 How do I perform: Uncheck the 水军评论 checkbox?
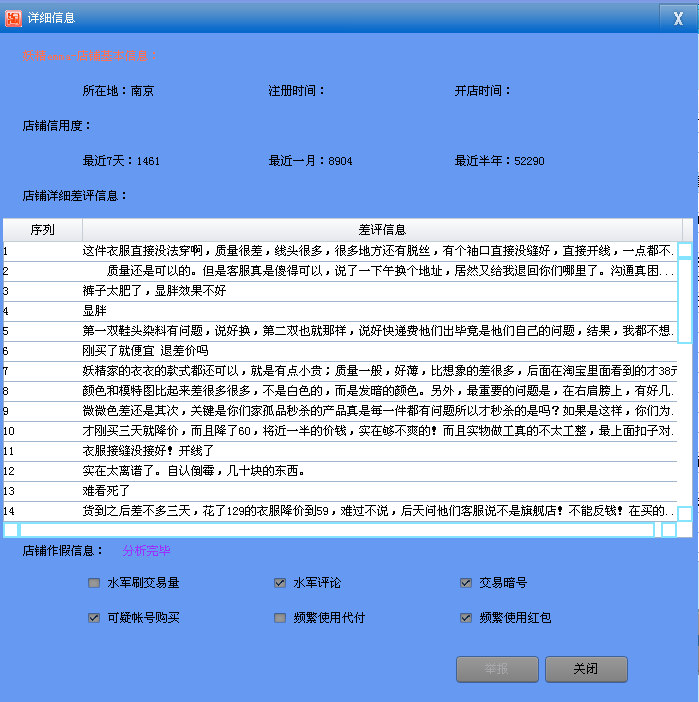[280, 582]
